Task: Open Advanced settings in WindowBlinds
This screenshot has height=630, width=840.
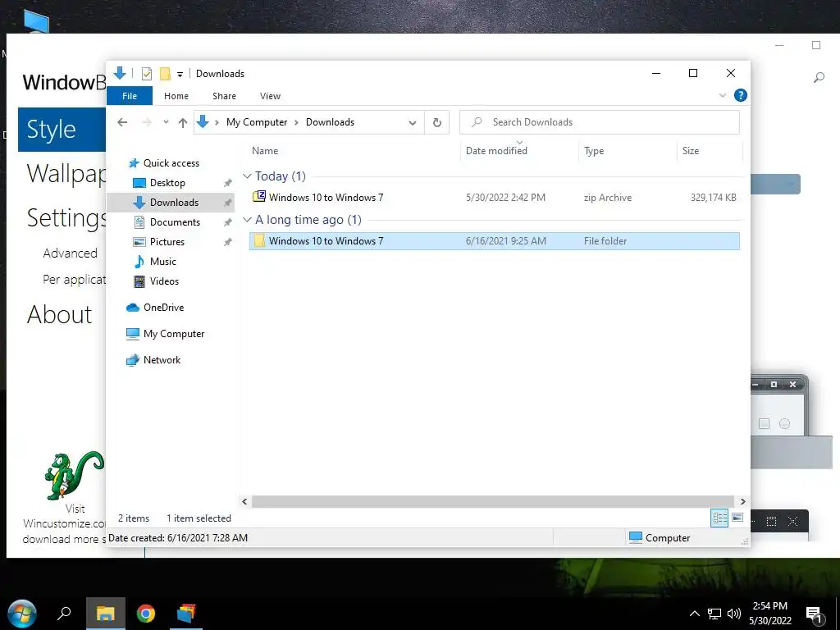Action: pyautogui.click(x=71, y=253)
